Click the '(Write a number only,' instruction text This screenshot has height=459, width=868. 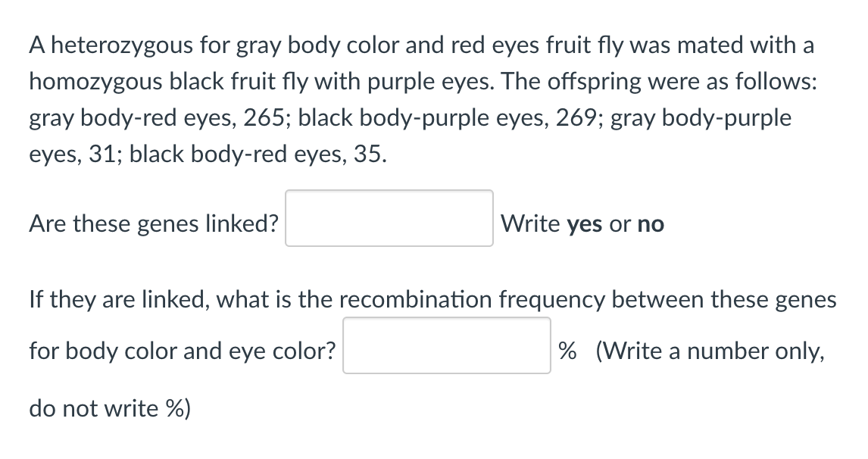tap(710, 351)
